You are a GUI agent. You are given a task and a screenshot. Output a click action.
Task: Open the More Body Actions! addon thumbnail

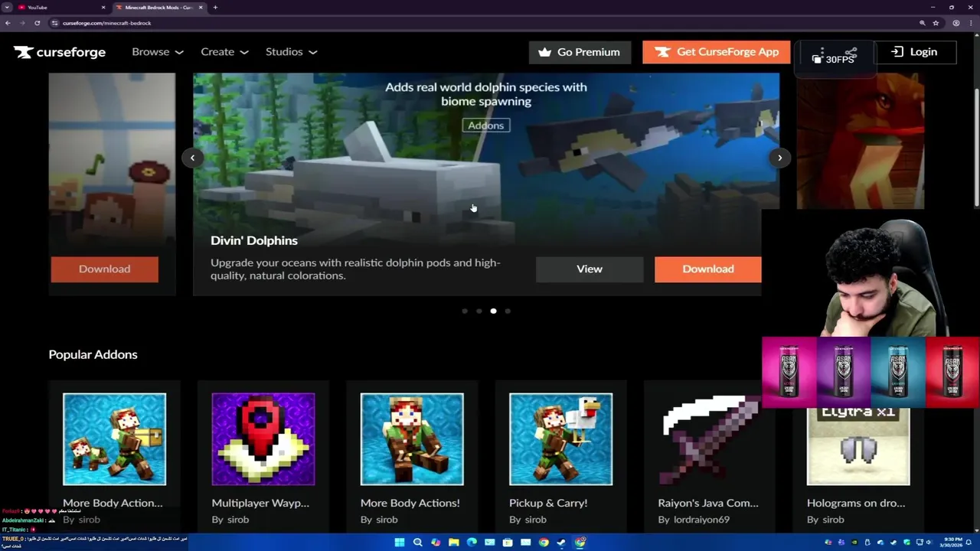[412, 439]
